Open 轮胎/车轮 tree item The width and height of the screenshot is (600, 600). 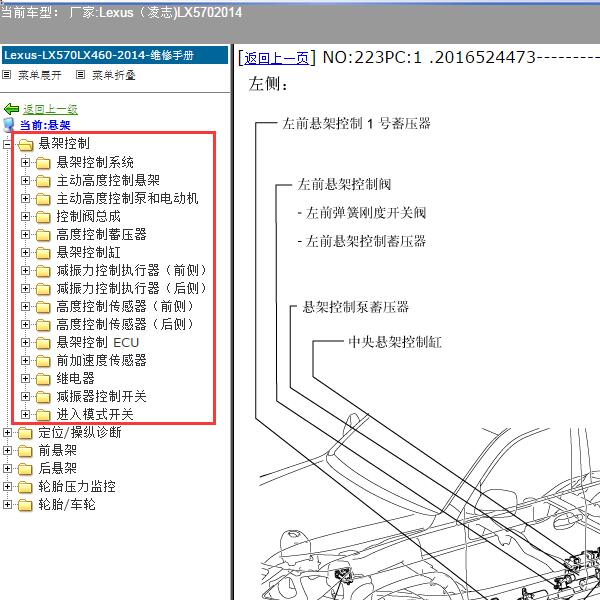click(67, 504)
